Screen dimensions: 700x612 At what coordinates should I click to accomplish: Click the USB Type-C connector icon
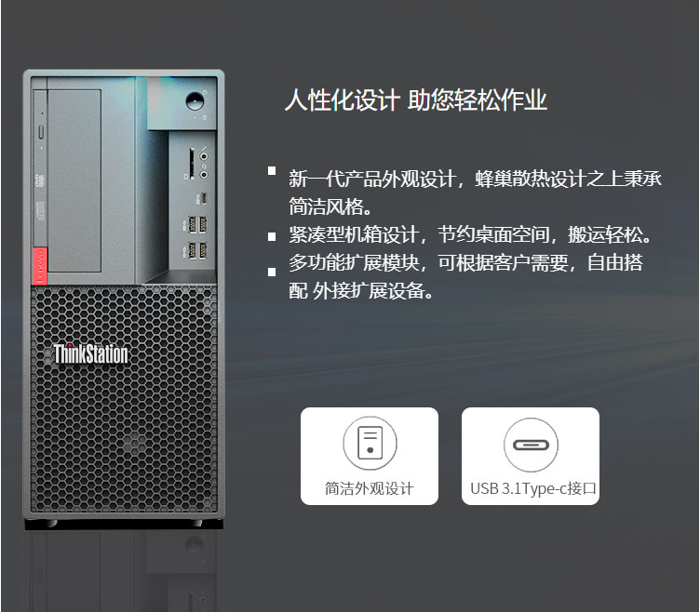pyautogui.click(x=531, y=445)
